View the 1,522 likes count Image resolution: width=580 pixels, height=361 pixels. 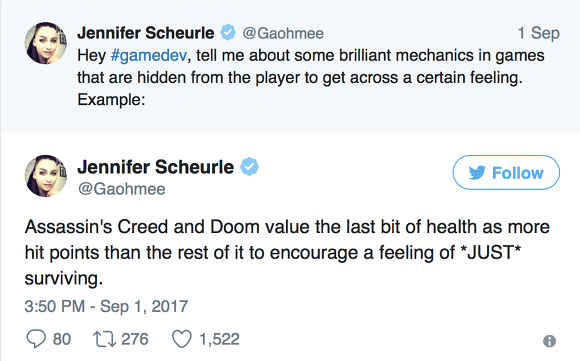219,339
